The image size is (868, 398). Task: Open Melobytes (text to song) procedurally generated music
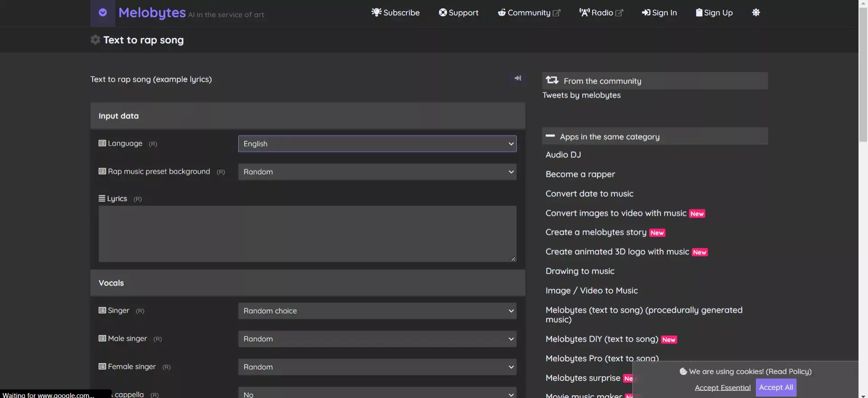click(x=644, y=315)
